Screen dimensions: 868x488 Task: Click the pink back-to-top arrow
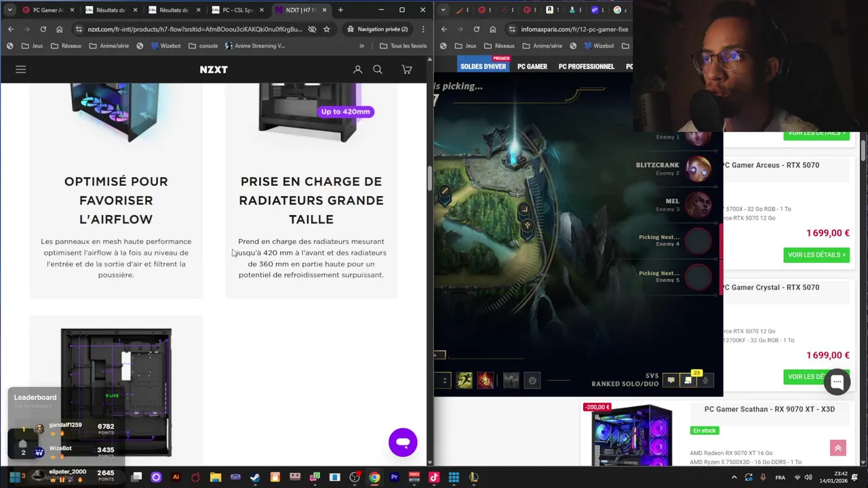click(x=837, y=448)
